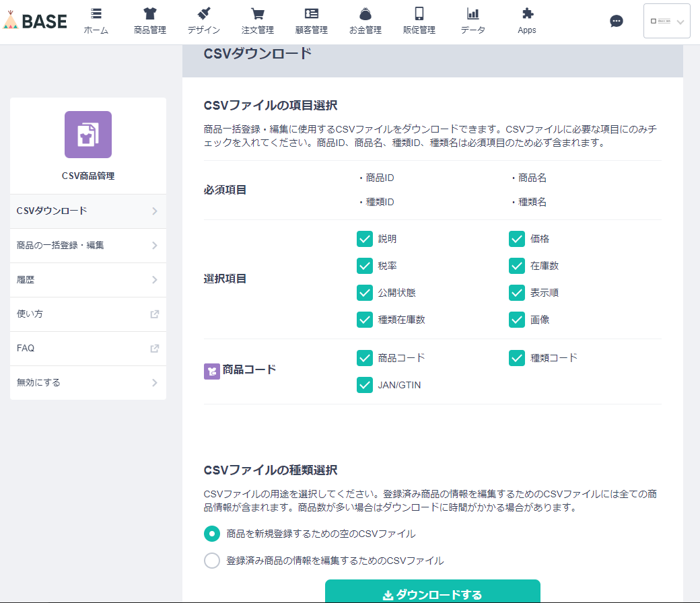Disable the 在庫数 checkbox
700x603 pixels.
(x=517, y=266)
